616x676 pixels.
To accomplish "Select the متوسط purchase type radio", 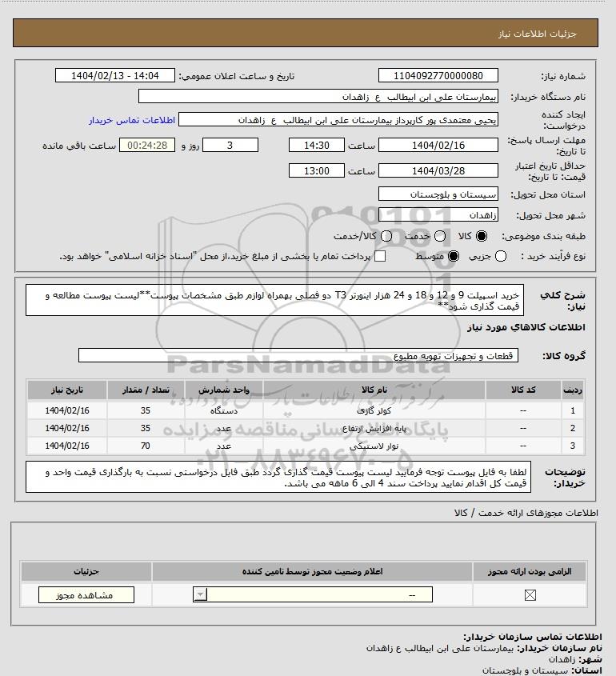I will (454, 257).
